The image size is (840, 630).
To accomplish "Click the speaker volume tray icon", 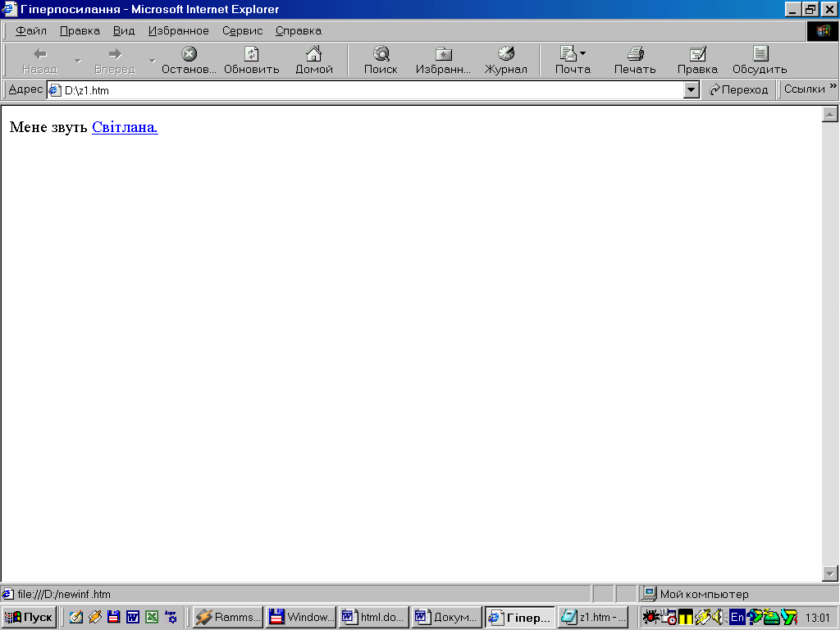I will click(719, 617).
